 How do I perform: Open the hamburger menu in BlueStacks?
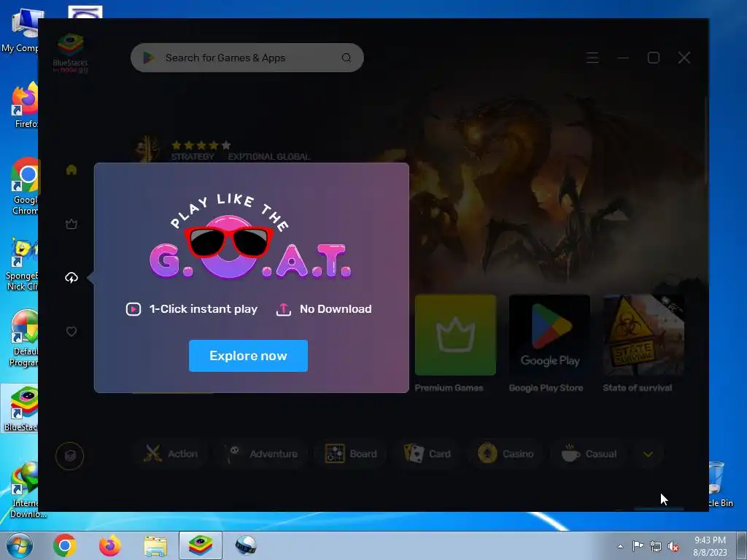592,58
